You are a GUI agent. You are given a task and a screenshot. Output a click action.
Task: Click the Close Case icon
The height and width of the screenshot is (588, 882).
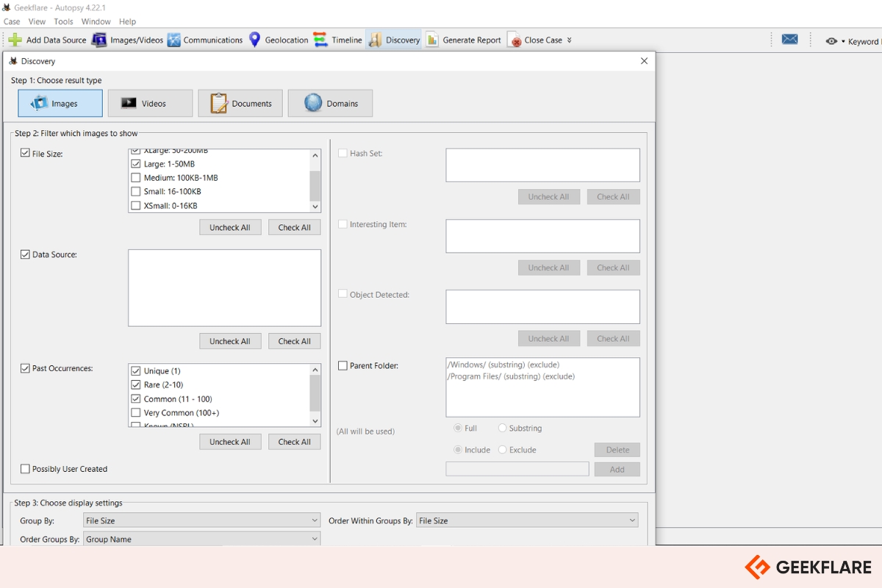[514, 40]
